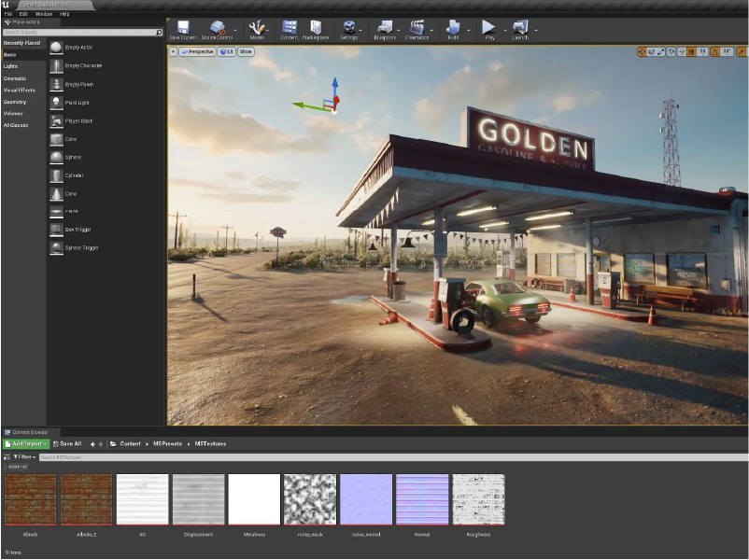The height and width of the screenshot is (560, 749).
Task: Select the Box Trigger actor
Action: (x=71, y=230)
